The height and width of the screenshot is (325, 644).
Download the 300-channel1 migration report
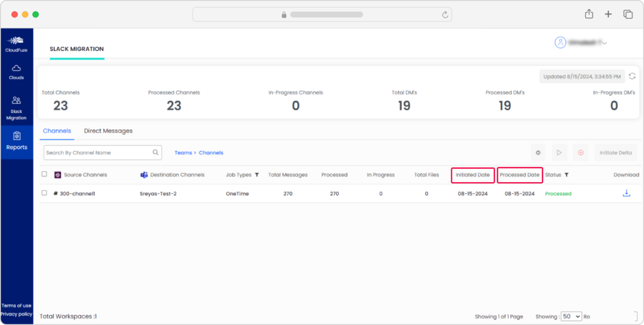626,193
